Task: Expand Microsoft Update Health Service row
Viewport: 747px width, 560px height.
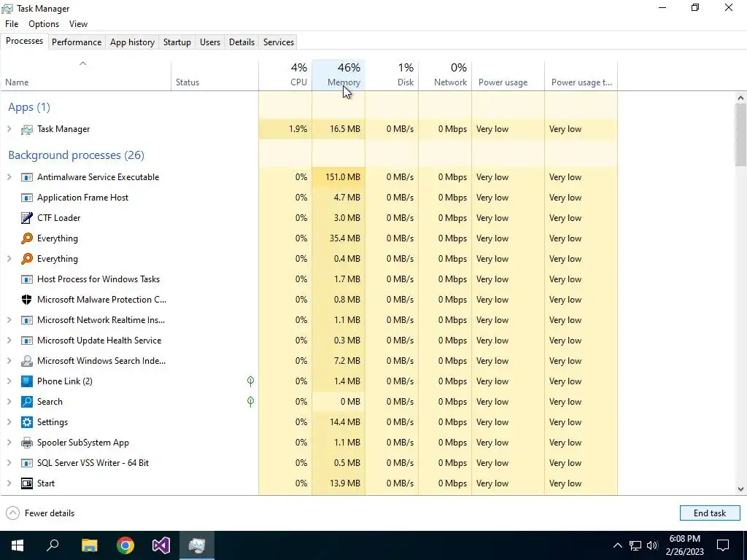Action: click(x=9, y=341)
